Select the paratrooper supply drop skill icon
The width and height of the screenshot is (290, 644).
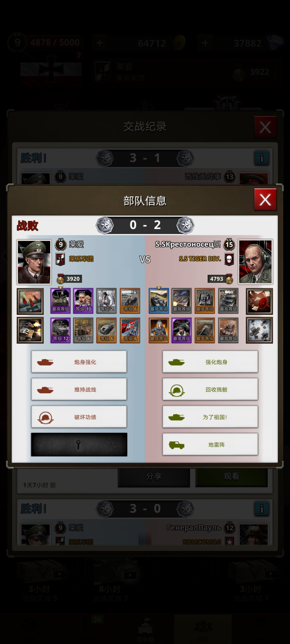[259, 330]
